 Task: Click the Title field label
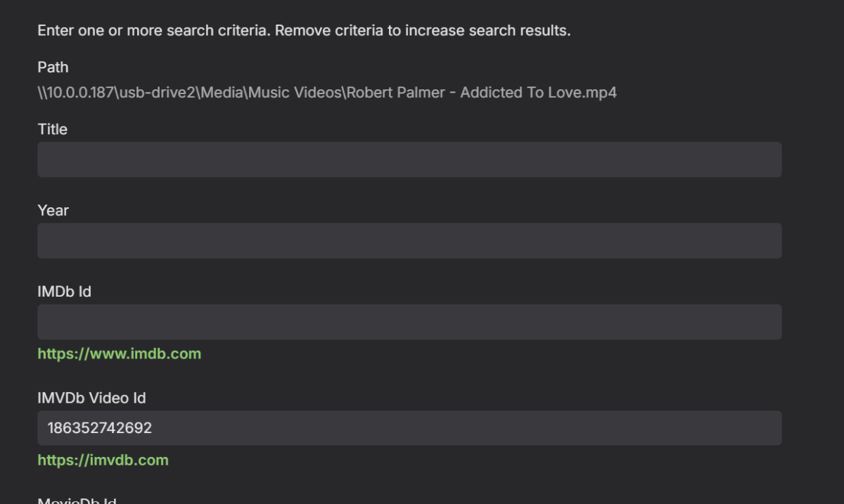click(52, 129)
